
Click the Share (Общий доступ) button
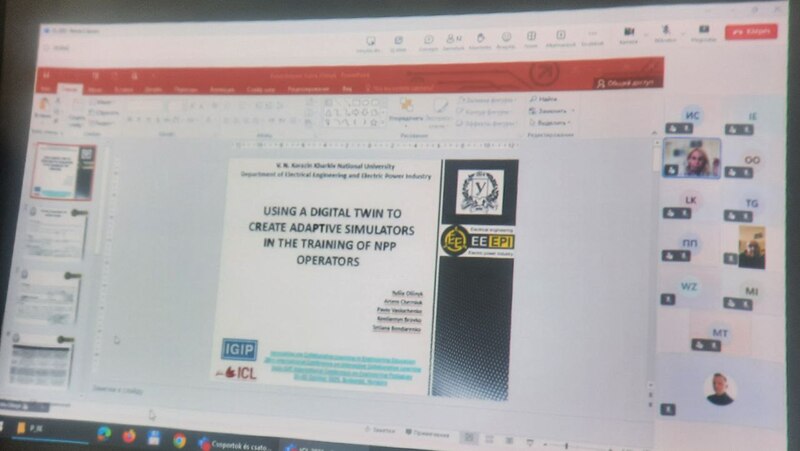point(627,83)
